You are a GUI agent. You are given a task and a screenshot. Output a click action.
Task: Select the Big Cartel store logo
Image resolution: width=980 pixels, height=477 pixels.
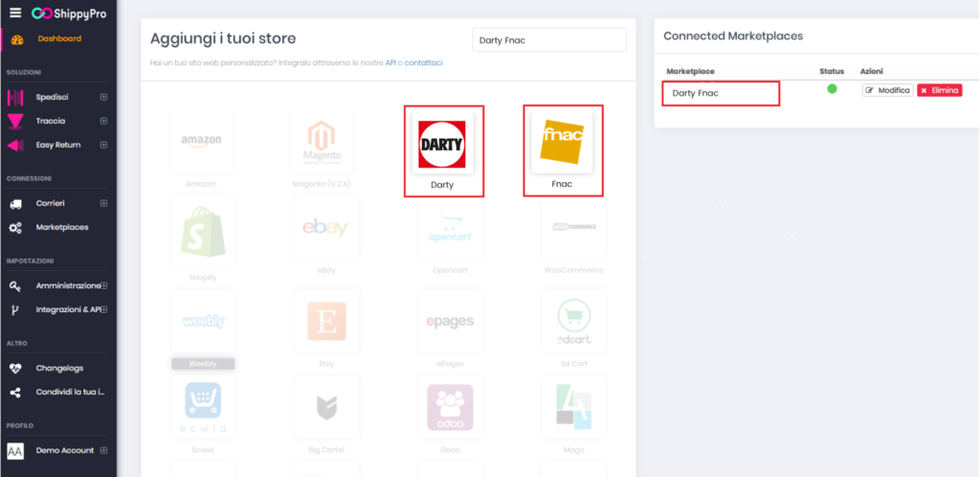pyautogui.click(x=326, y=408)
